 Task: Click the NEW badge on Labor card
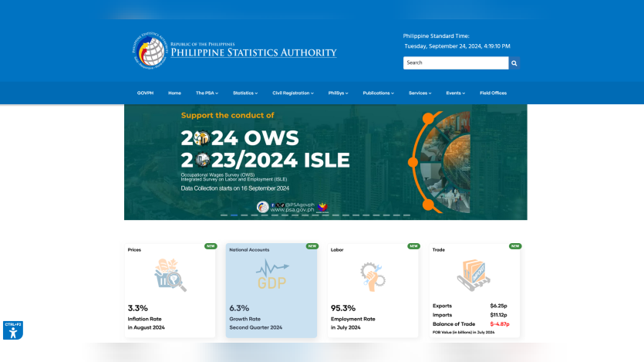(x=413, y=246)
